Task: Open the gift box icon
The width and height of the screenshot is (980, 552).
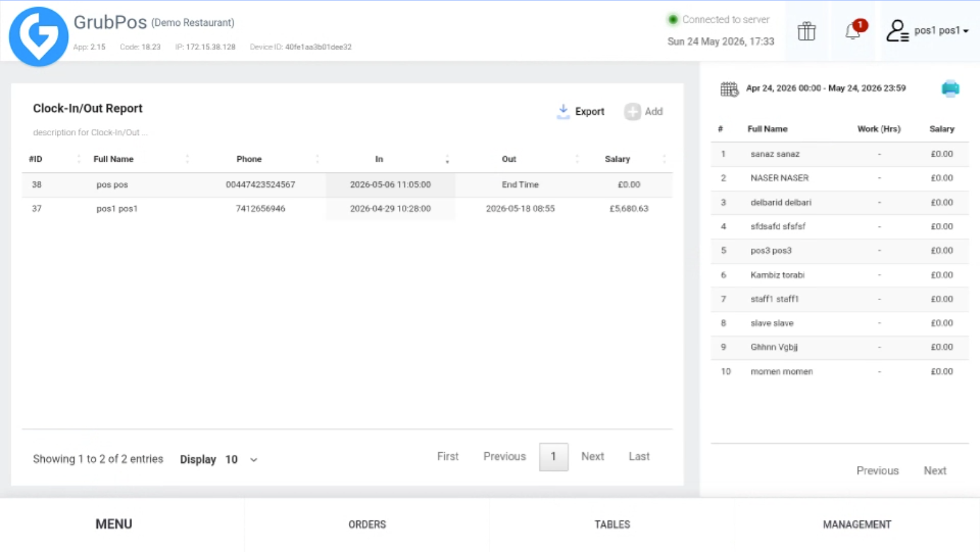Action: [806, 31]
